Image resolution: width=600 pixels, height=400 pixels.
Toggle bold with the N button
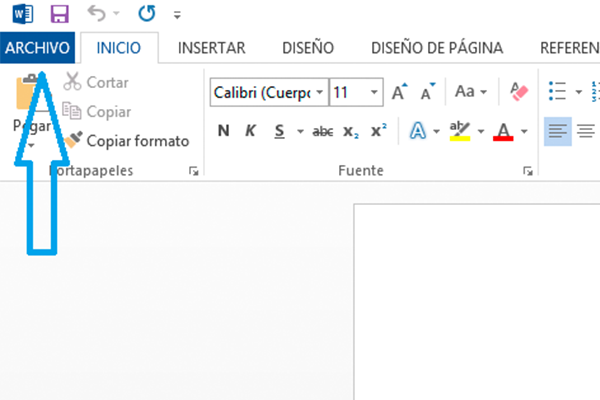pyautogui.click(x=223, y=131)
